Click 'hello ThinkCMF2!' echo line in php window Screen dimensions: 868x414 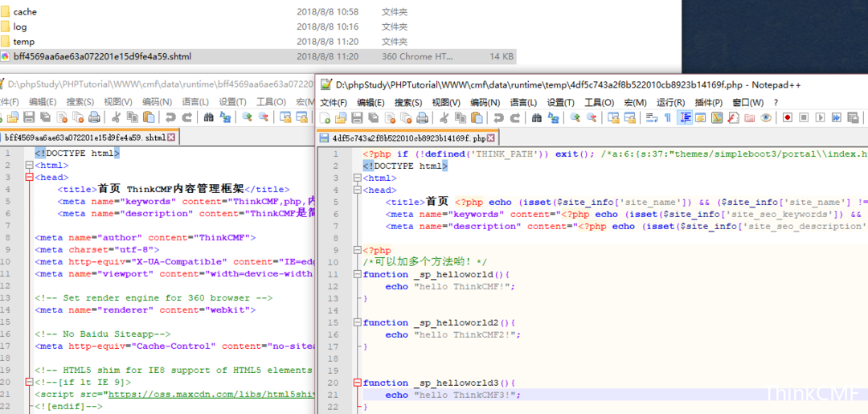click(x=452, y=335)
